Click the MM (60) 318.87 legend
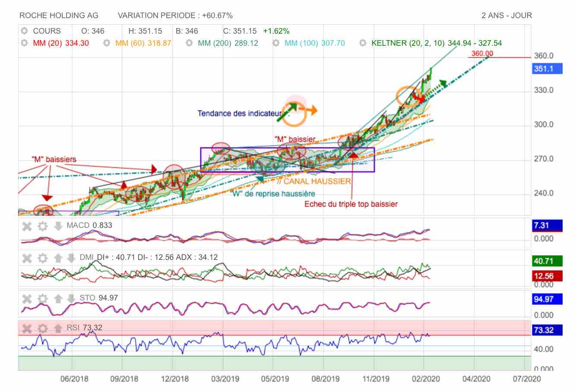 [144, 43]
